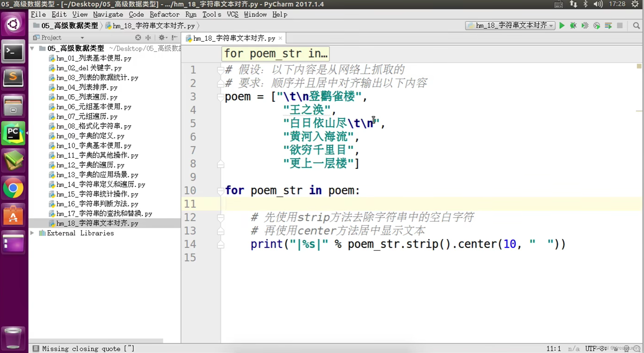Click the profile run icon
This screenshot has width=644, height=353.
coord(597,26)
